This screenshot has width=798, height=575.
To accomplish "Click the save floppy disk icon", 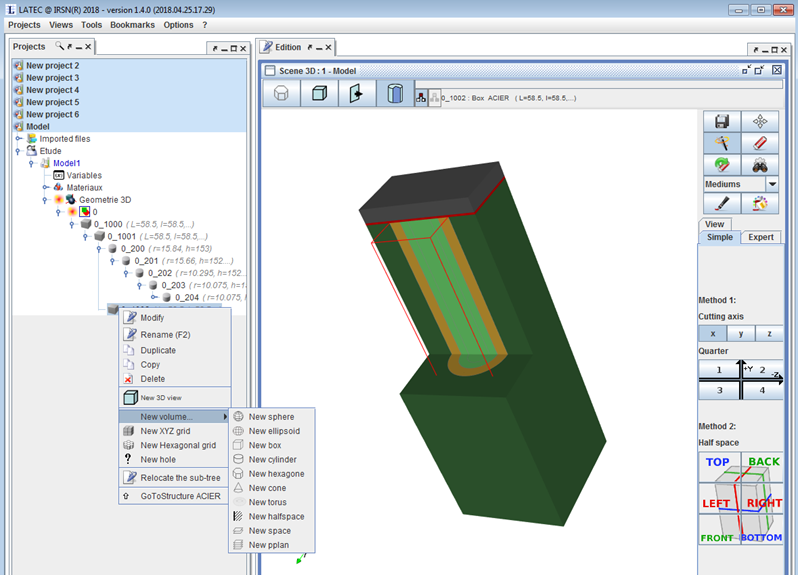I will [x=722, y=121].
